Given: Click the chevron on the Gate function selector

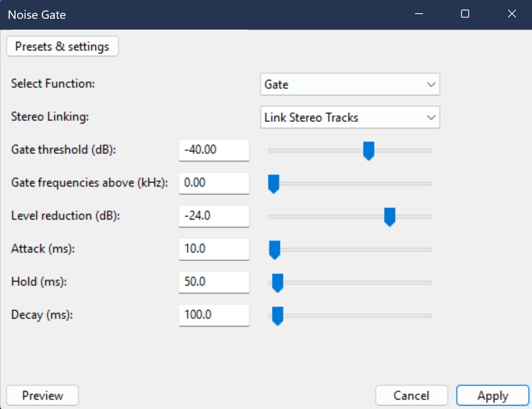Looking at the screenshot, I should (431, 84).
